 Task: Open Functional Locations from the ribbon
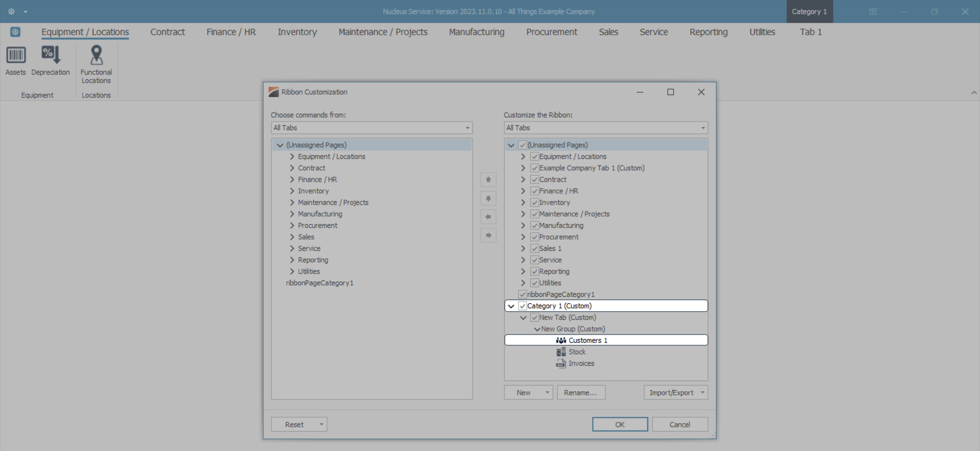96,65
